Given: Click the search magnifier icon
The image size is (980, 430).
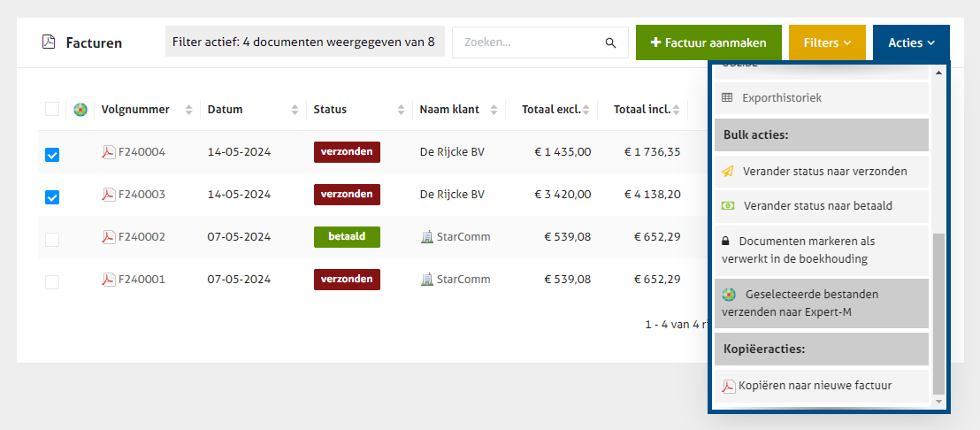Looking at the screenshot, I should pos(610,42).
